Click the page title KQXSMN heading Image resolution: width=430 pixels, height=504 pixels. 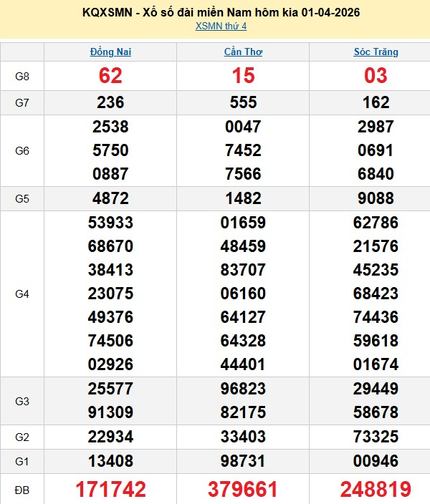coord(221,12)
